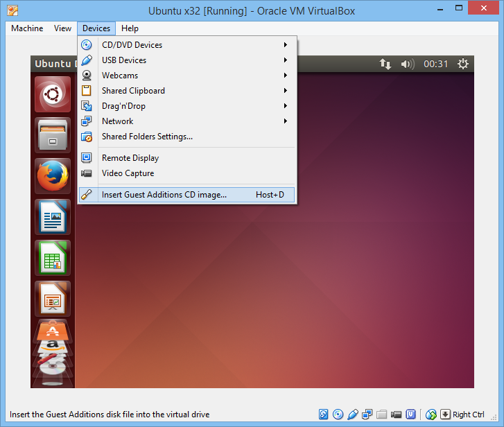Click keyboard capture arrow status icon

click(x=445, y=415)
